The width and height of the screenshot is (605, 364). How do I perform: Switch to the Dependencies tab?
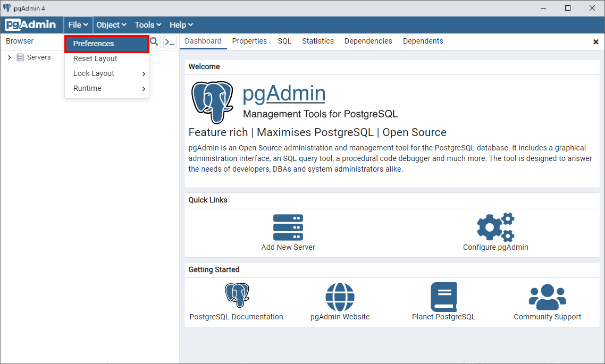pos(368,41)
